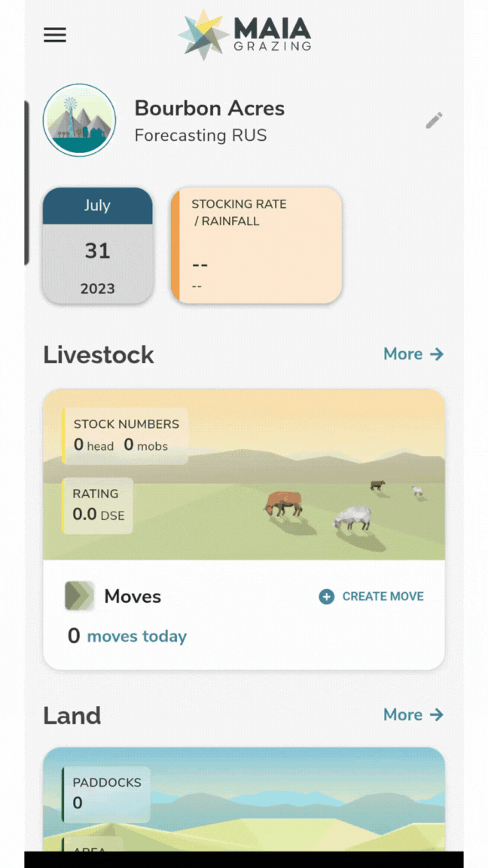
Task: Click the Moves chevron icon
Action: click(x=79, y=596)
